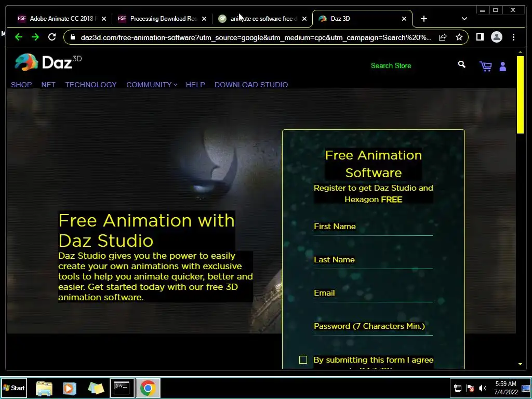Click the address bar URL

pos(256,37)
